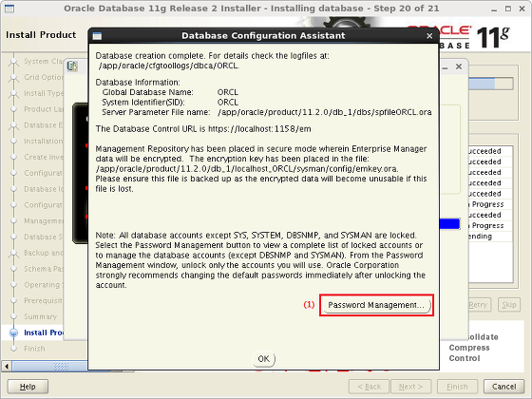Click the emkey.ora file path text
Image resolution: width=532 pixels, height=399 pixels.
click(247, 169)
